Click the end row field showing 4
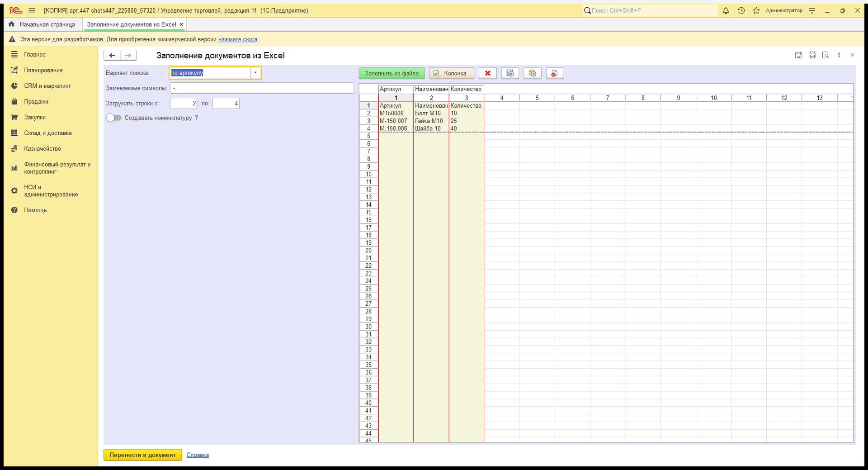 pyautogui.click(x=226, y=104)
